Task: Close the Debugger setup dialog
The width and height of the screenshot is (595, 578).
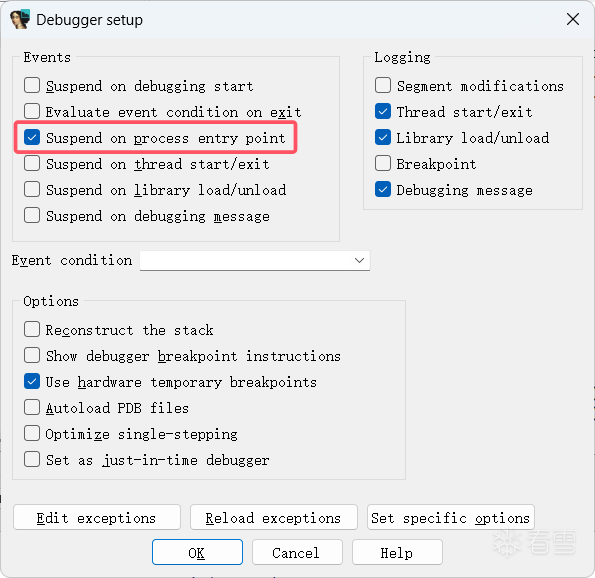Action: tap(573, 19)
